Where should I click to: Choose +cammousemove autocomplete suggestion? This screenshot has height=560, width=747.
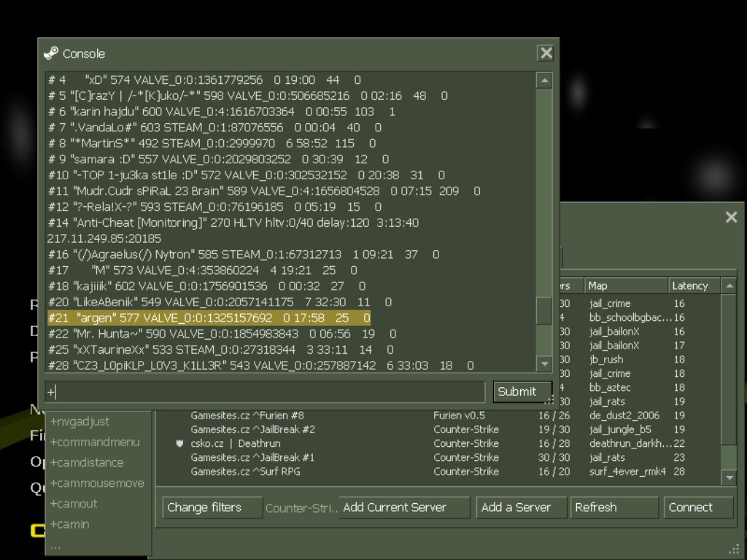(98, 483)
